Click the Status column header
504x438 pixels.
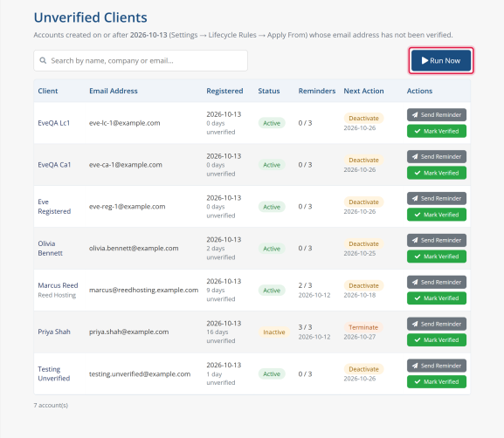pos(269,91)
